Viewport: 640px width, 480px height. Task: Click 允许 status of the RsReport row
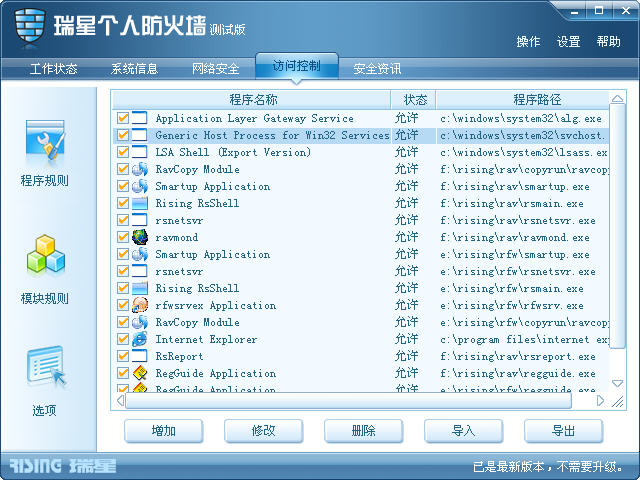407,356
